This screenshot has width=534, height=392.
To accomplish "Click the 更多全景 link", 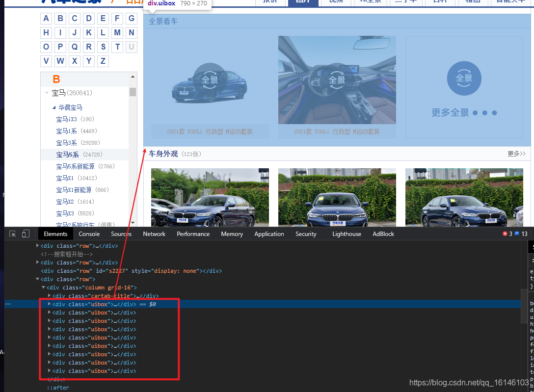I will pyautogui.click(x=464, y=113).
